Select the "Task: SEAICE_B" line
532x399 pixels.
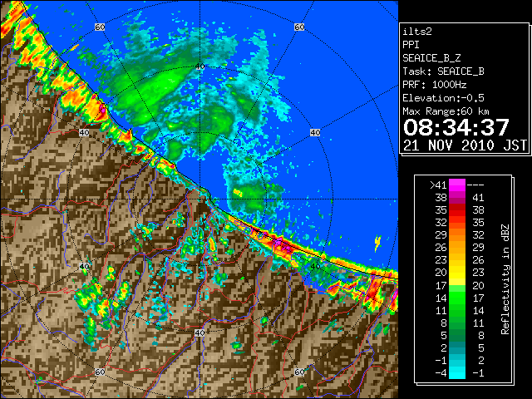click(x=443, y=71)
